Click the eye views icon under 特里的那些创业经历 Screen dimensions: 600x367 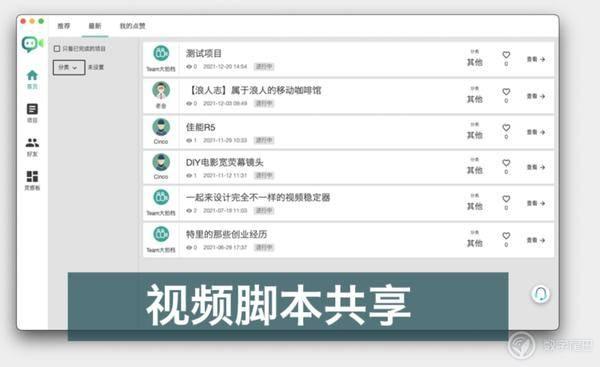(189, 248)
